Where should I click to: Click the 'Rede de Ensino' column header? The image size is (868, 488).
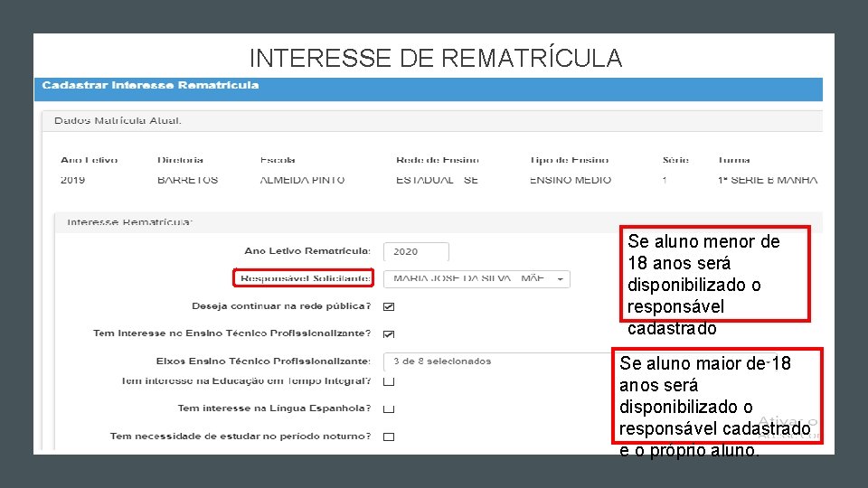(438, 160)
